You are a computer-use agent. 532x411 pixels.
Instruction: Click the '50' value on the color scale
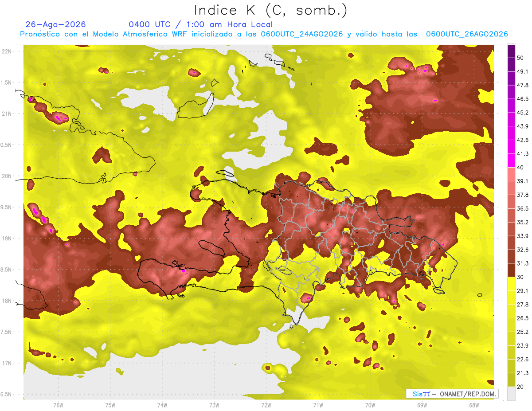click(520, 58)
